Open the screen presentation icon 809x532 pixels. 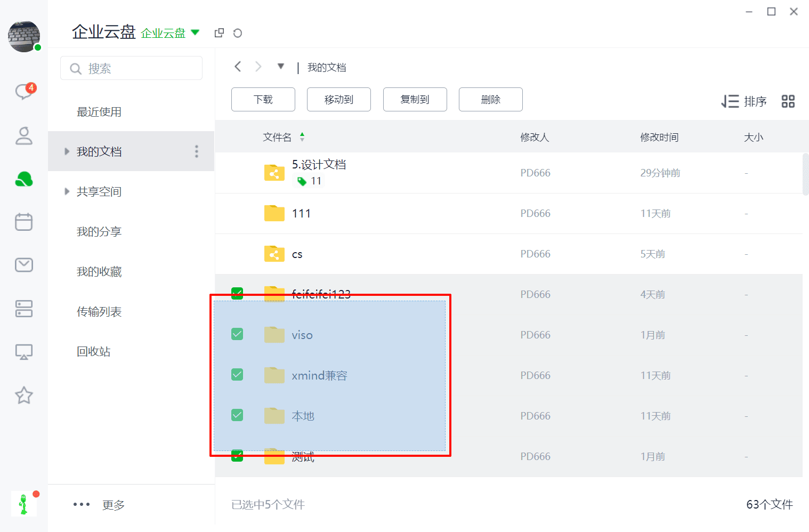pos(24,352)
